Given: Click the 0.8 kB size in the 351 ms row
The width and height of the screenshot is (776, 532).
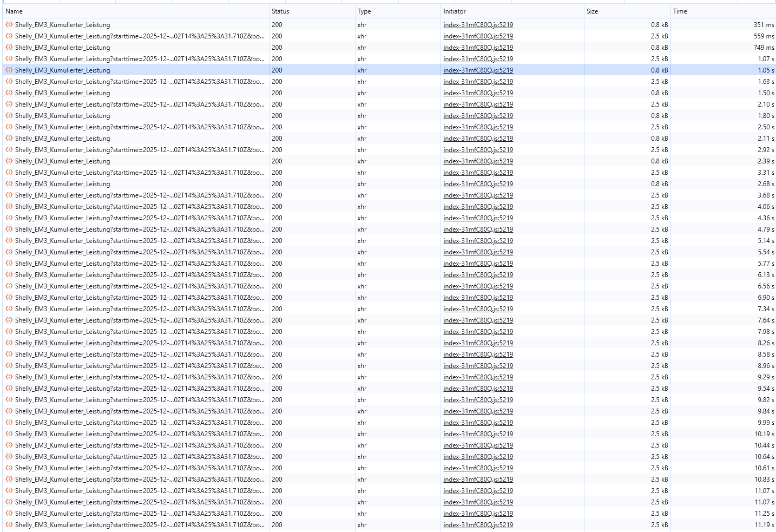Looking at the screenshot, I should click(660, 25).
